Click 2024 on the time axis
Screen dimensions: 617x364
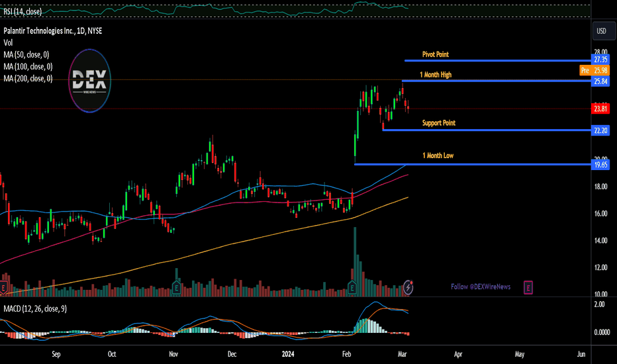[288, 354]
